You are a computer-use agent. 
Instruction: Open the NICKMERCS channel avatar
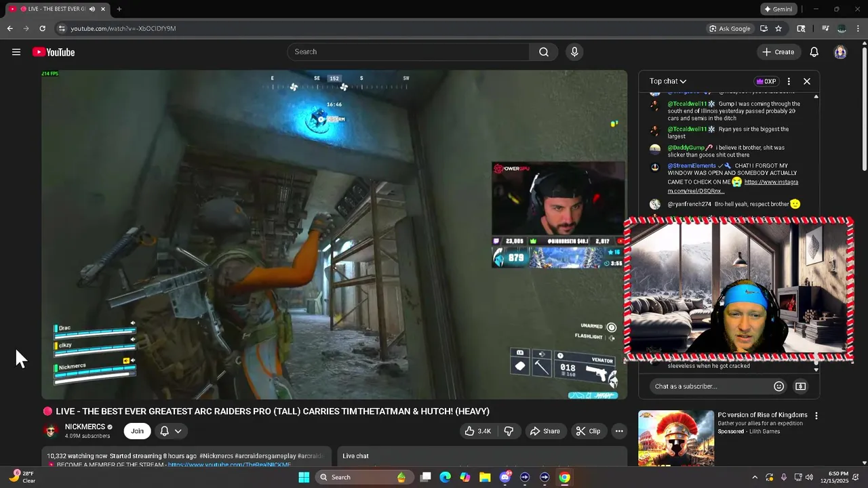pos(51,431)
